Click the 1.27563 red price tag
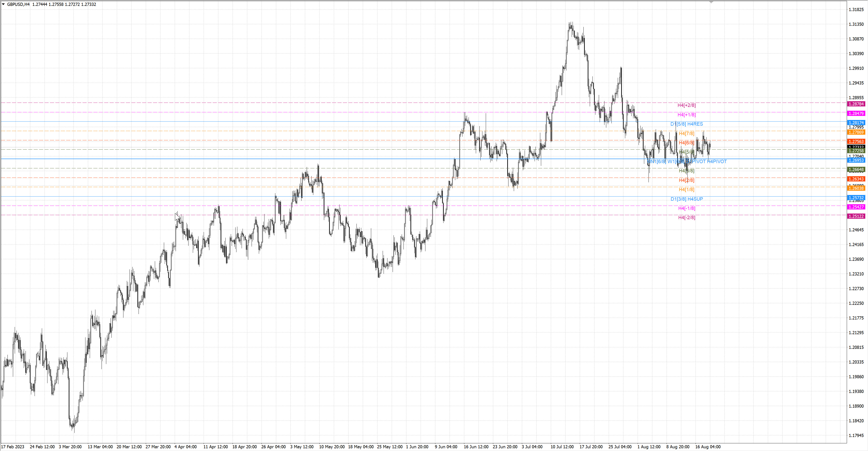This screenshot has height=451, width=868. [x=856, y=141]
